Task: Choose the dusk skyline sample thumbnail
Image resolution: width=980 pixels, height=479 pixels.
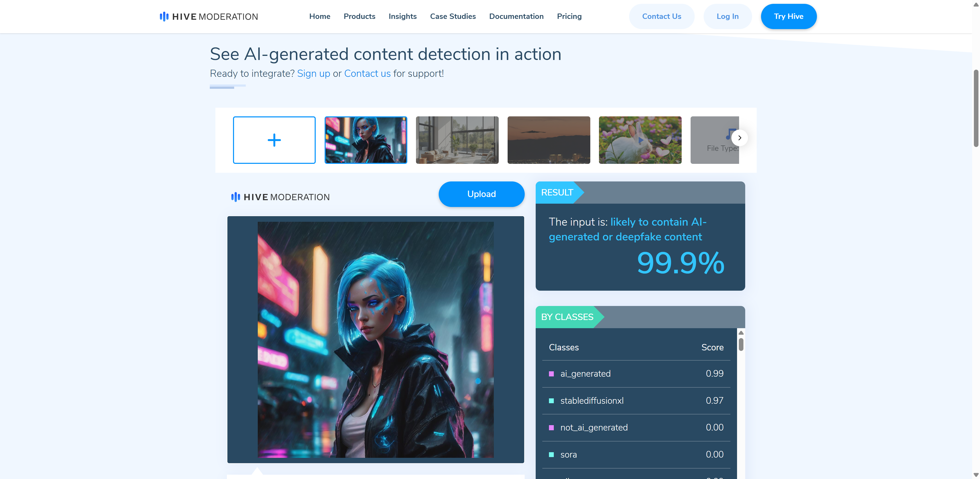Action: (548, 140)
